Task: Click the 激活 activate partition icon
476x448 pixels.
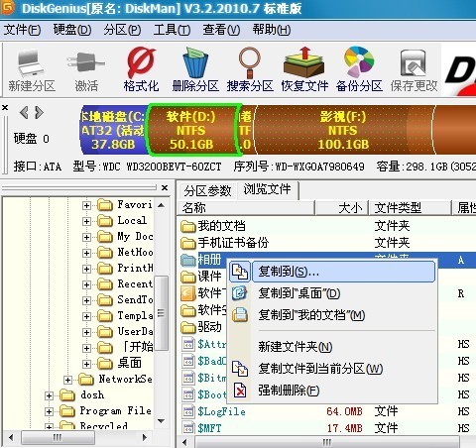Action: (x=86, y=69)
